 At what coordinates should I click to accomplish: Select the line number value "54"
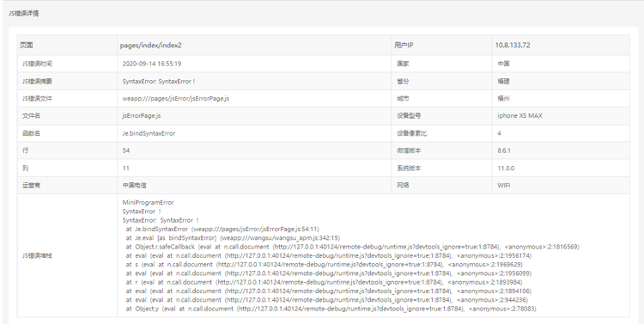point(126,150)
